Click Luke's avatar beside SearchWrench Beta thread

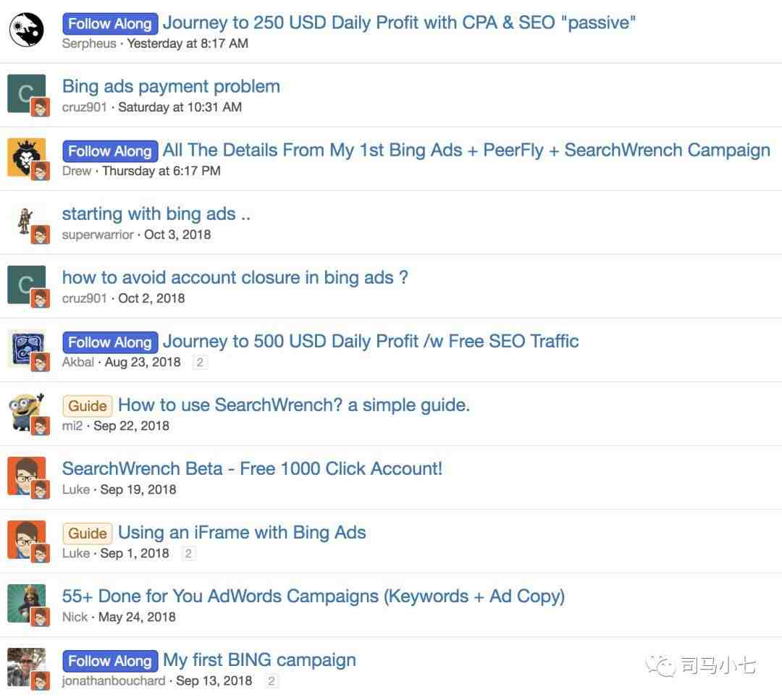pyautogui.click(x=25, y=474)
